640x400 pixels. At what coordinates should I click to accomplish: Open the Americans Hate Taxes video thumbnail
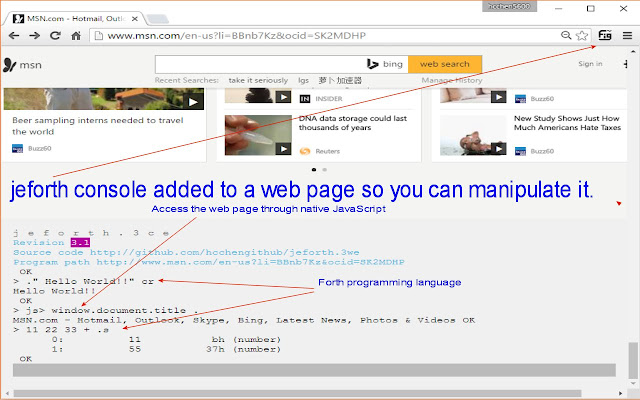[x=473, y=135]
